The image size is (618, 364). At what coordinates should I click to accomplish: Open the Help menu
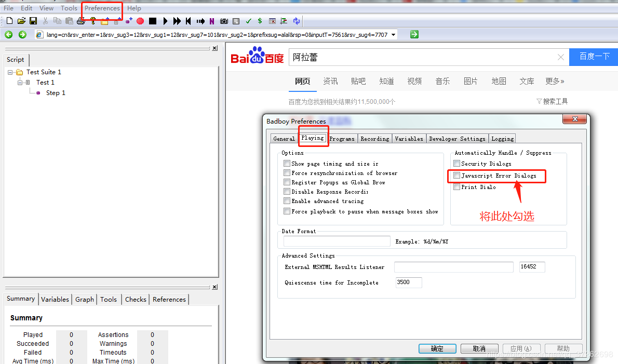tap(134, 8)
